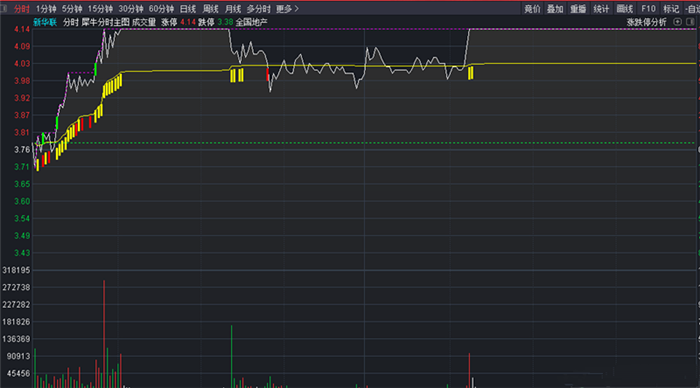The width and height of the screenshot is (700, 388).
Task: Click the panel icon left of 分时 tab
Action: (4, 8)
